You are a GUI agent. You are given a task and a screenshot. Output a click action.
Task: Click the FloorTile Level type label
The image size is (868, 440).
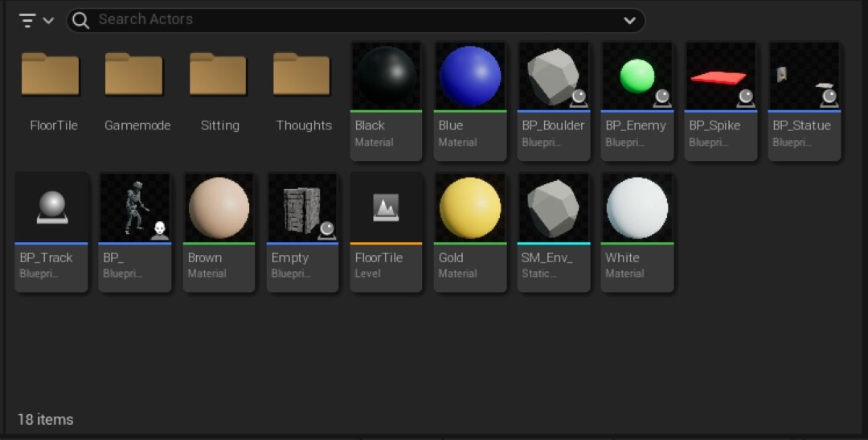(x=367, y=273)
